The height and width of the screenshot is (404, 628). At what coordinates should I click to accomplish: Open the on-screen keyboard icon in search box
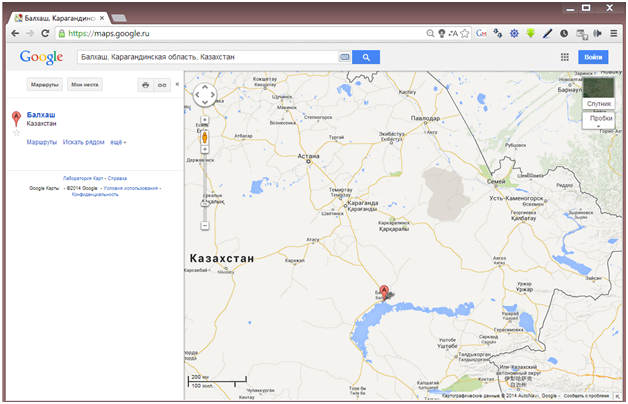pos(344,57)
